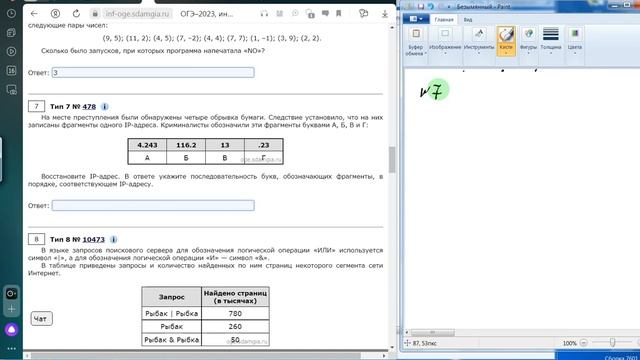Image resolution: width=640 pixels, height=360 pixels.
Task: Click the 4.243 fragment cell
Action: 147,145
